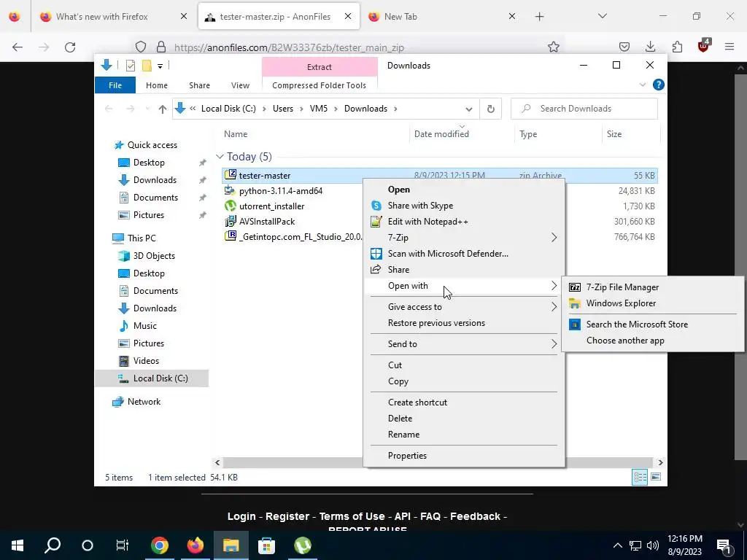Open the Register link on AnonFiles
Image resolution: width=747 pixels, height=560 pixels.
click(x=287, y=516)
